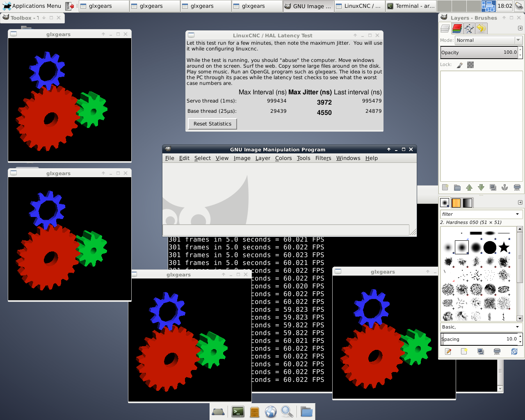Open GIMP Layer menu

tap(263, 158)
